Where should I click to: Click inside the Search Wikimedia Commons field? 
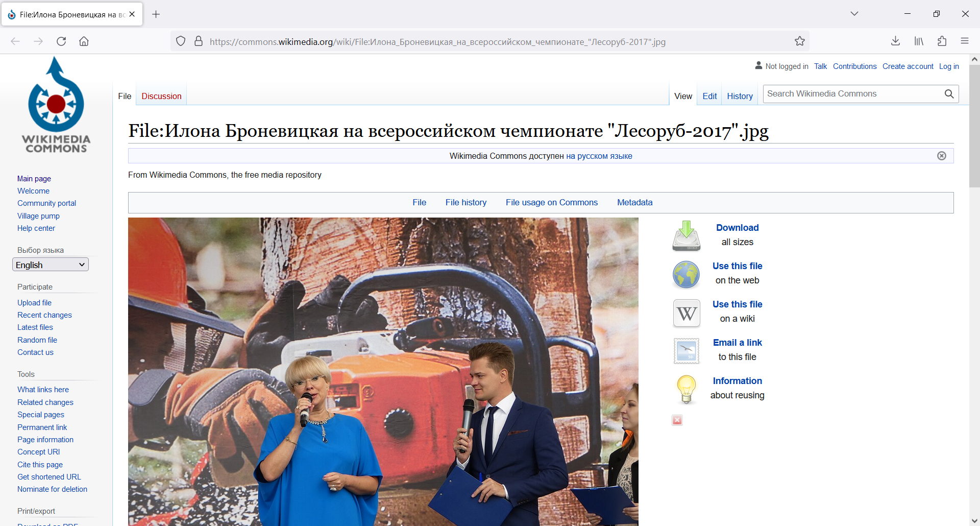pyautogui.click(x=847, y=93)
